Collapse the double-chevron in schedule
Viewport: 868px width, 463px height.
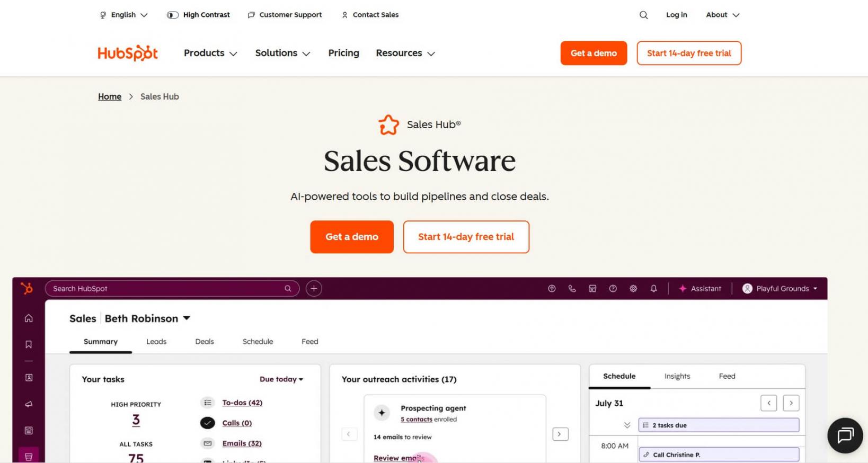pyautogui.click(x=627, y=425)
